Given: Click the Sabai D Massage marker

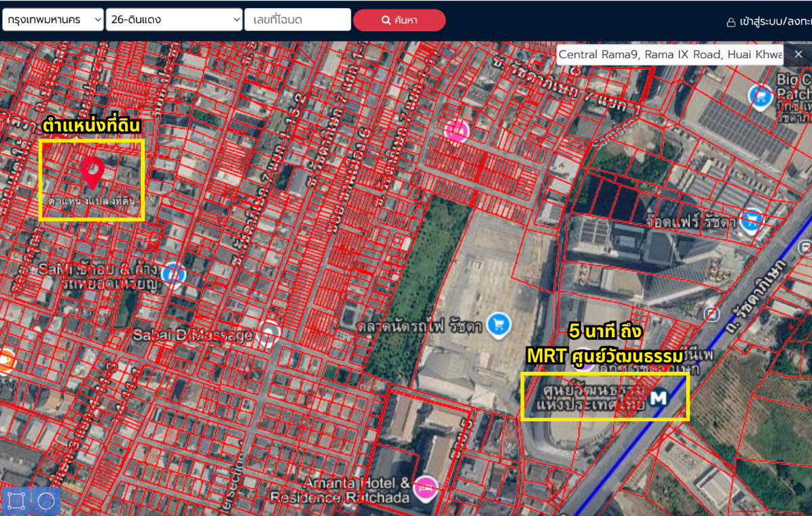Looking at the screenshot, I should pos(269,333).
